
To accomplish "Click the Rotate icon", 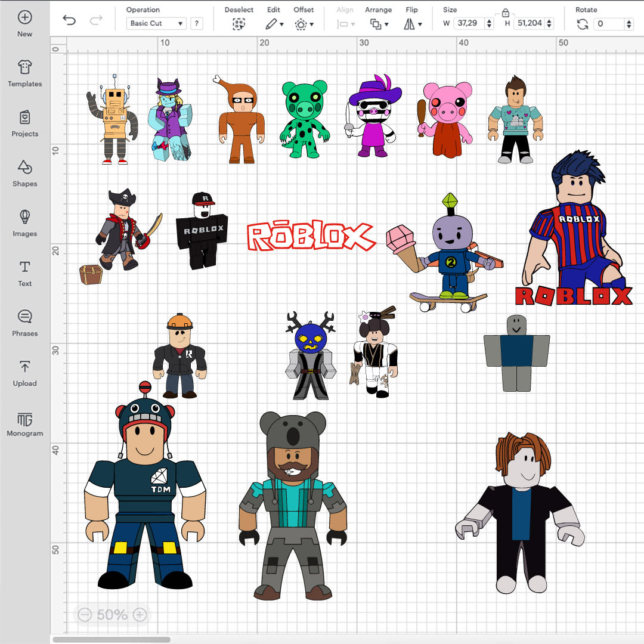I will (583, 24).
